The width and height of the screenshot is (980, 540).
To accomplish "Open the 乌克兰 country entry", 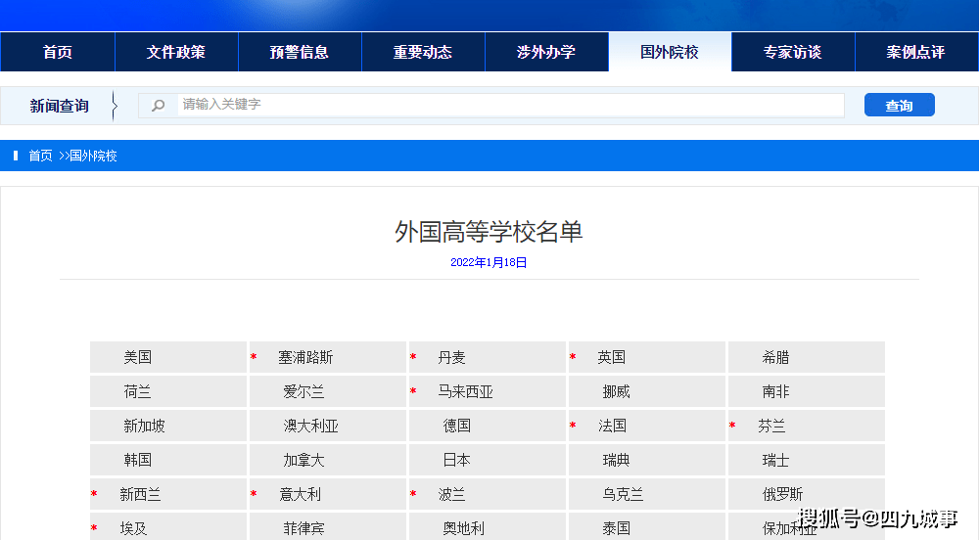I will [x=623, y=494].
